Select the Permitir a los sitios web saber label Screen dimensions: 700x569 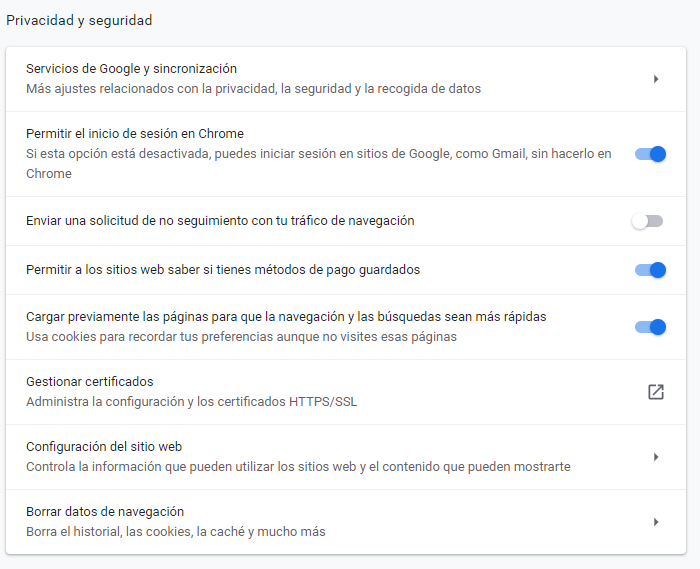[222, 270]
